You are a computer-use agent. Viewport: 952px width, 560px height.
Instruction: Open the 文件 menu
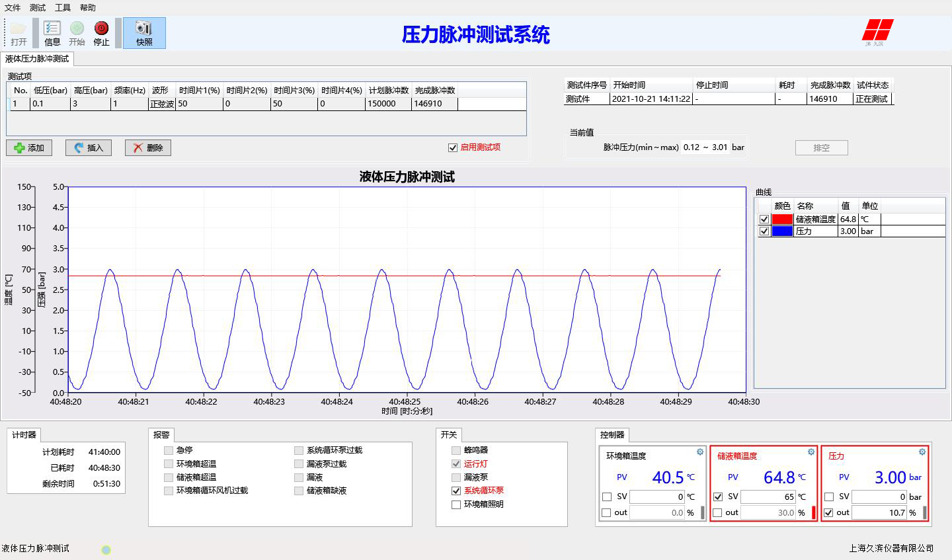pyautogui.click(x=13, y=8)
